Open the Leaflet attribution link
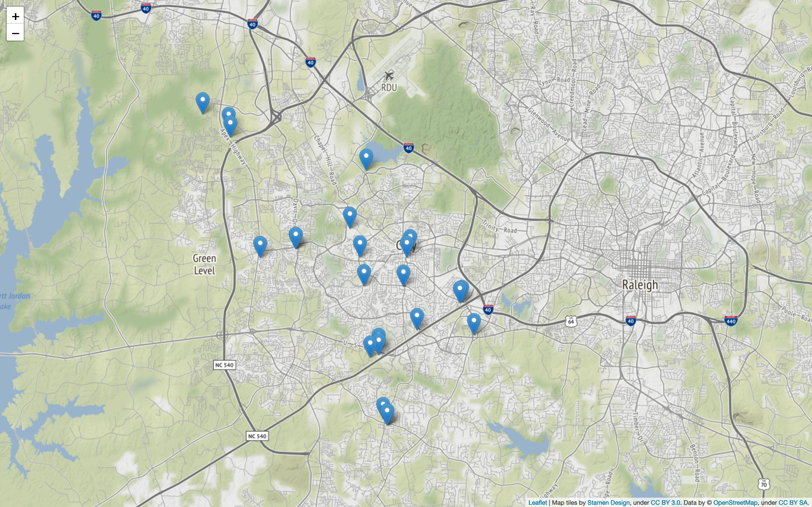Screen dimensions: 812x507 pyautogui.click(x=538, y=502)
